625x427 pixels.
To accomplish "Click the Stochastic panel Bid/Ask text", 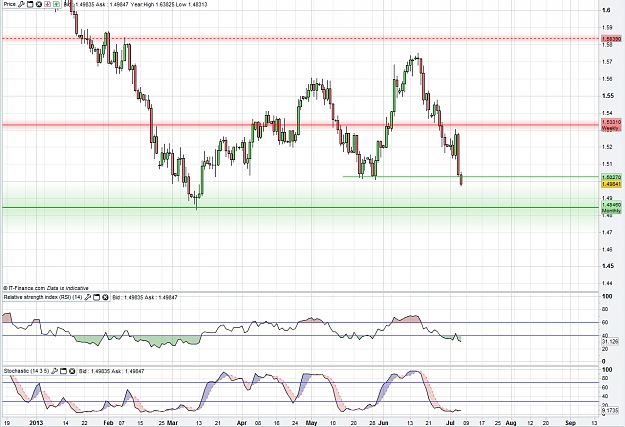I will point(112,371).
